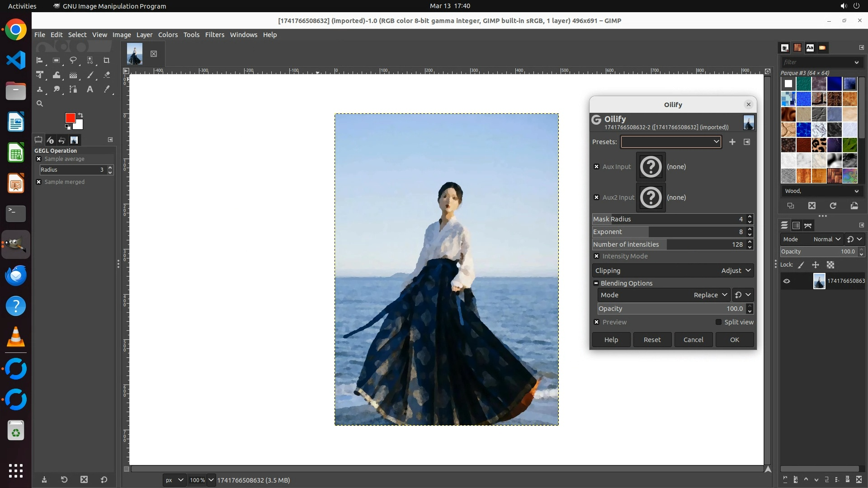Open the Undo History tab
The height and width of the screenshot is (488, 868).
pyautogui.click(x=62, y=140)
